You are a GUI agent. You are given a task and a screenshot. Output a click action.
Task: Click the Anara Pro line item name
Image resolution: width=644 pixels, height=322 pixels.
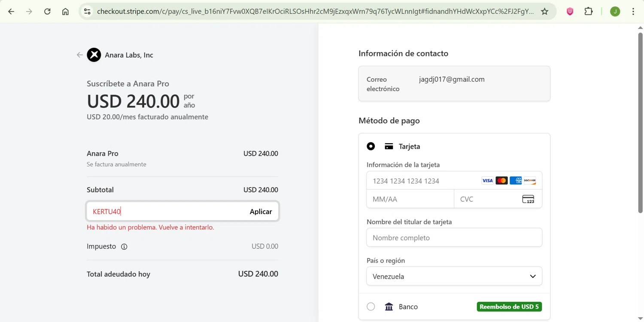click(103, 153)
